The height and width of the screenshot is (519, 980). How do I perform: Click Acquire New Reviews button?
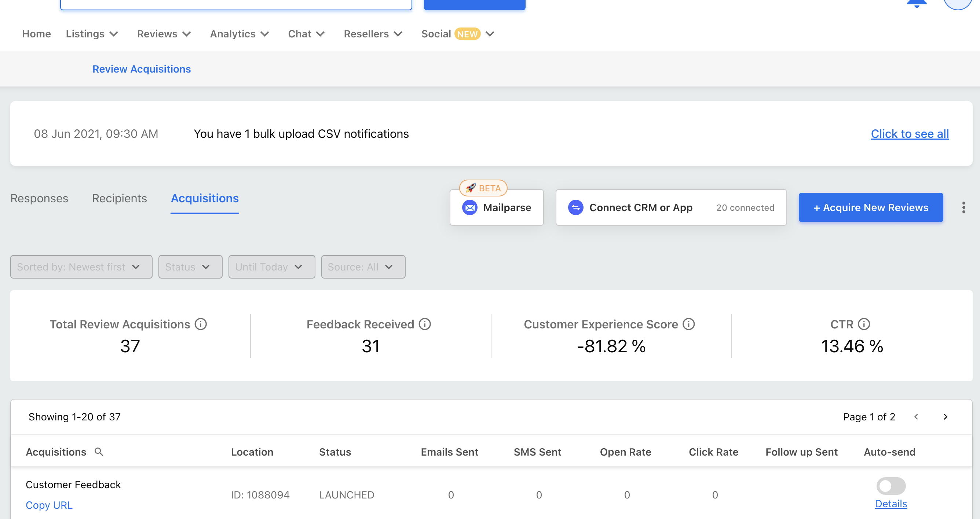[x=870, y=207]
